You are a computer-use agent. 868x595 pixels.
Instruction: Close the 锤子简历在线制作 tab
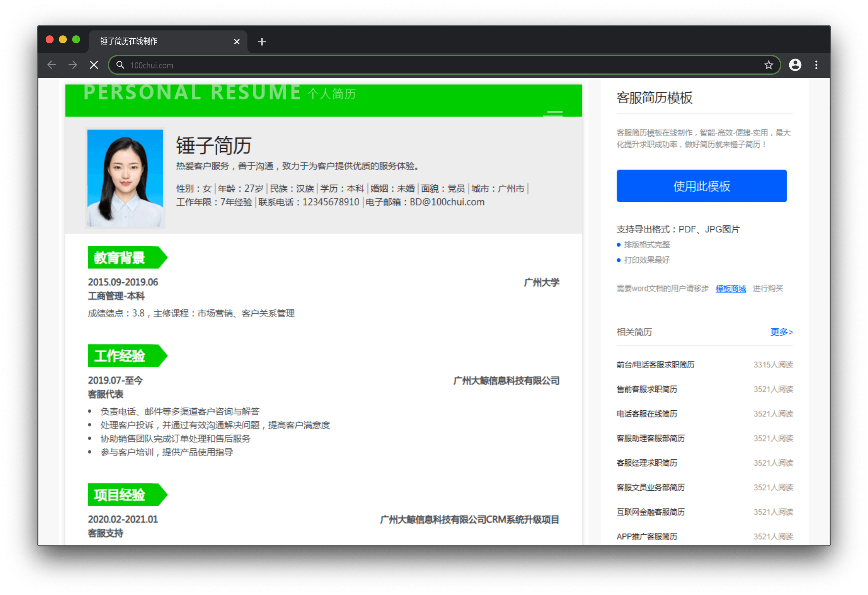[237, 41]
